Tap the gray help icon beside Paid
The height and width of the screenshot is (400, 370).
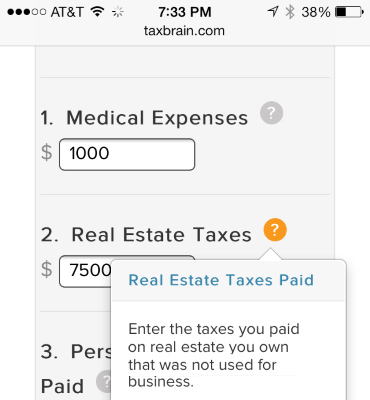click(x=105, y=381)
